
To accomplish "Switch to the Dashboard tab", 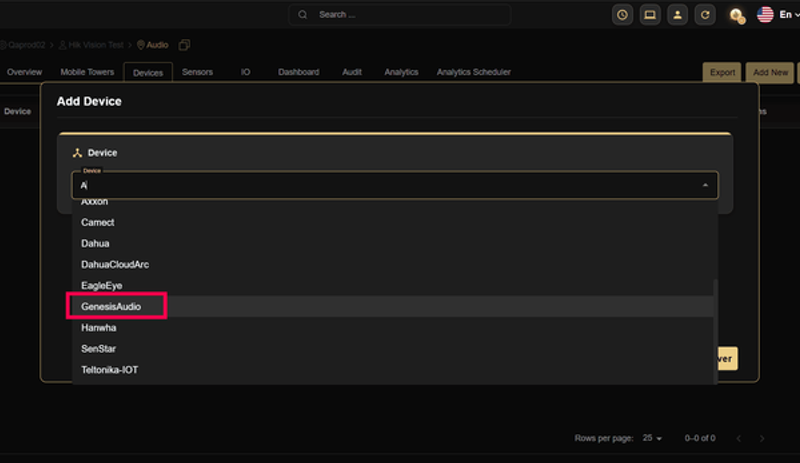I will (298, 72).
